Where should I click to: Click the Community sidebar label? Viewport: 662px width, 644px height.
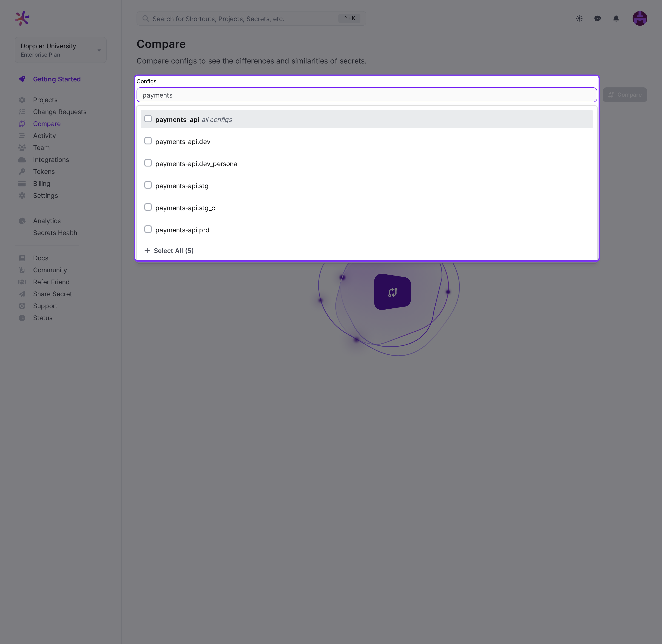[50, 270]
